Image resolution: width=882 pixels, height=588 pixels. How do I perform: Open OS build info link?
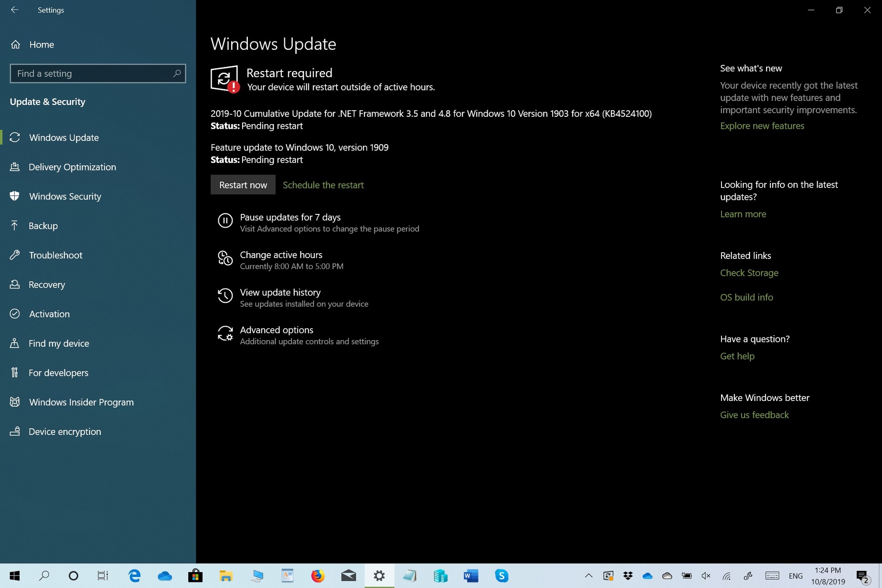(x=747, y=297)
